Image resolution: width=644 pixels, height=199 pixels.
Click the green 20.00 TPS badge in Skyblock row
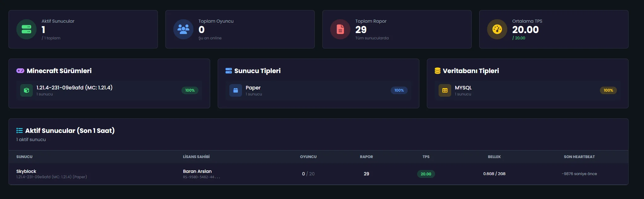point(426,174)
